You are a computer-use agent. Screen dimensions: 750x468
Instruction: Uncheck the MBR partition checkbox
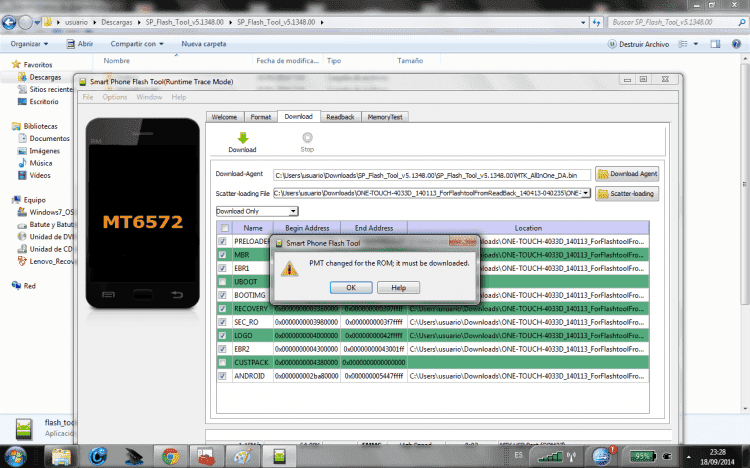[x=222, y=255]
